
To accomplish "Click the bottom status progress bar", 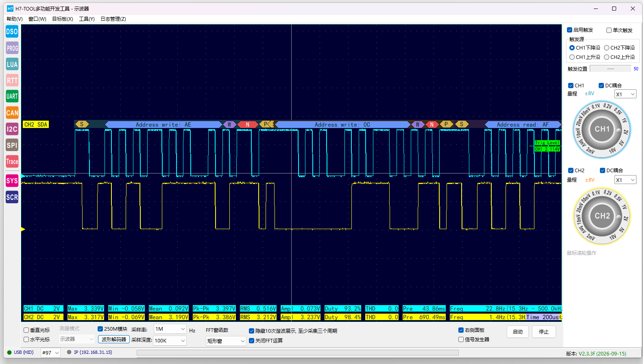I will [x=298, y=353].
